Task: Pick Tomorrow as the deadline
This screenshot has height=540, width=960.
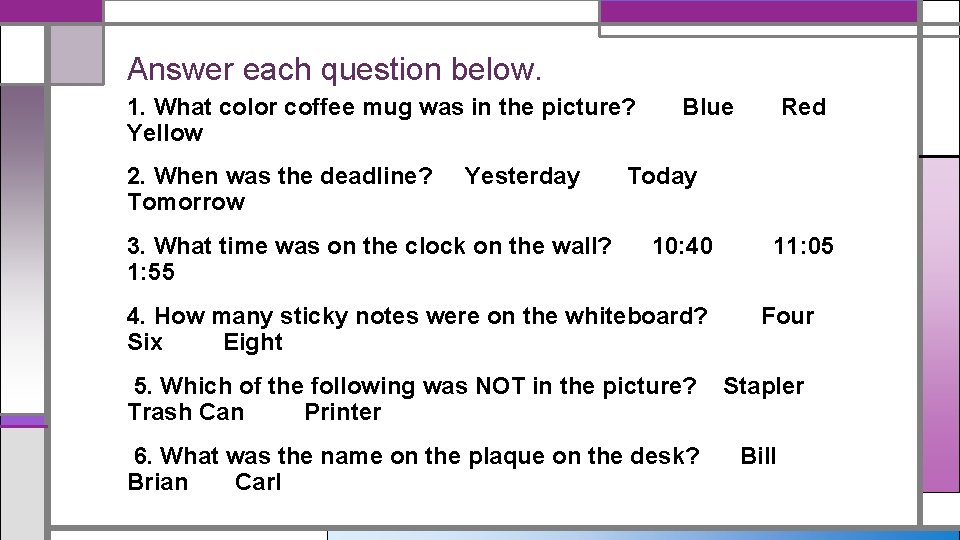Action: [186, 202]
